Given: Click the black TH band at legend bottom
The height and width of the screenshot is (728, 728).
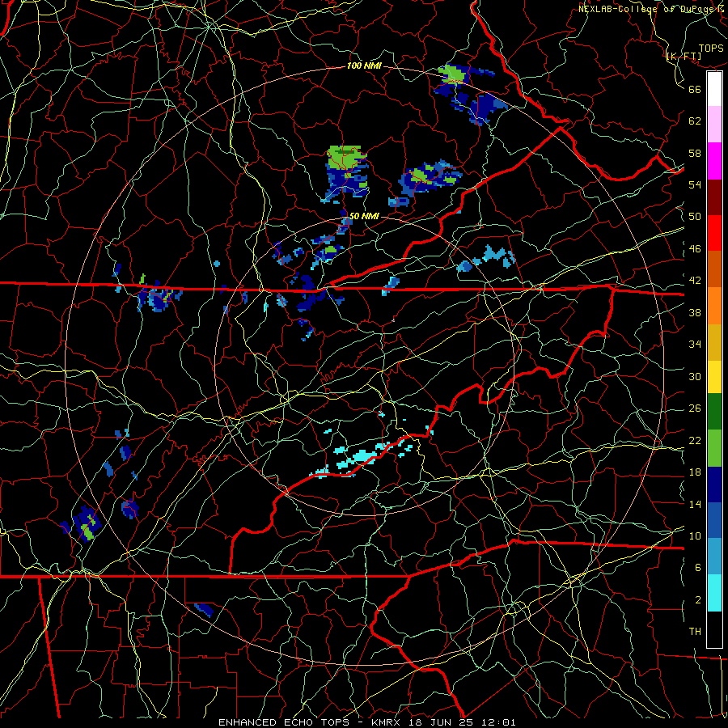Looking at the screenshot, I should tap(714, 629).
